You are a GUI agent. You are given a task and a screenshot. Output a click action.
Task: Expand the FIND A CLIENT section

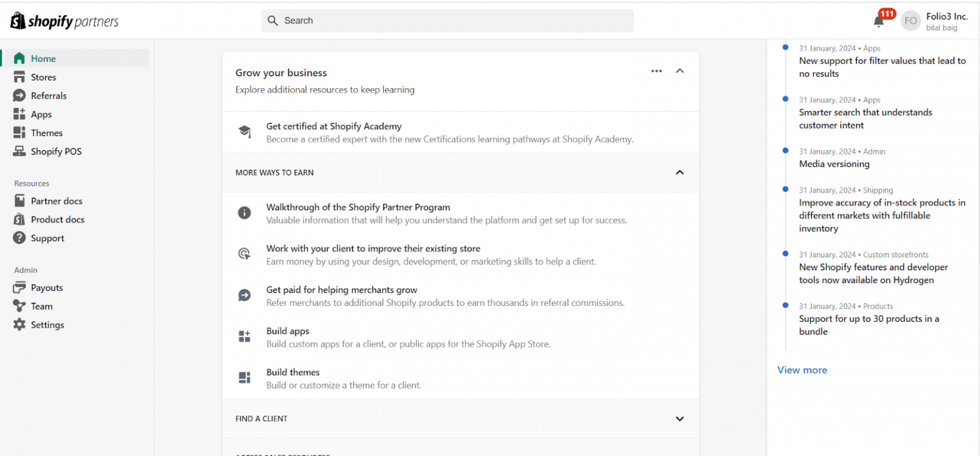coord(679,418)
